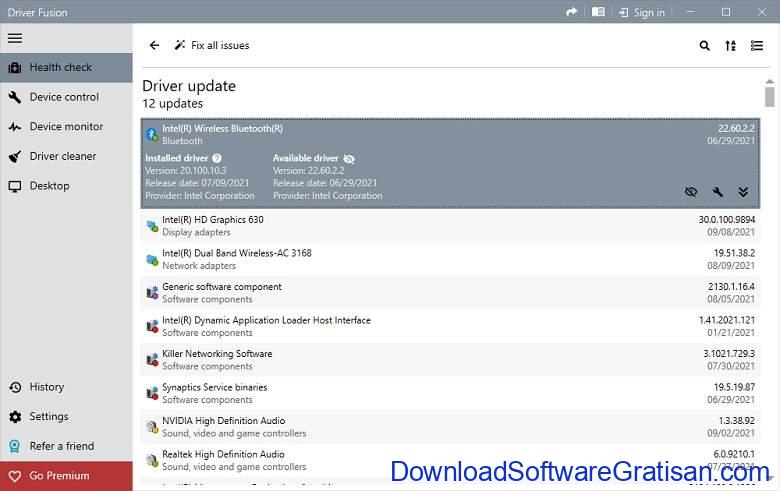Click the Fix all issues wand button
The image size is (780, 491).
211,45
